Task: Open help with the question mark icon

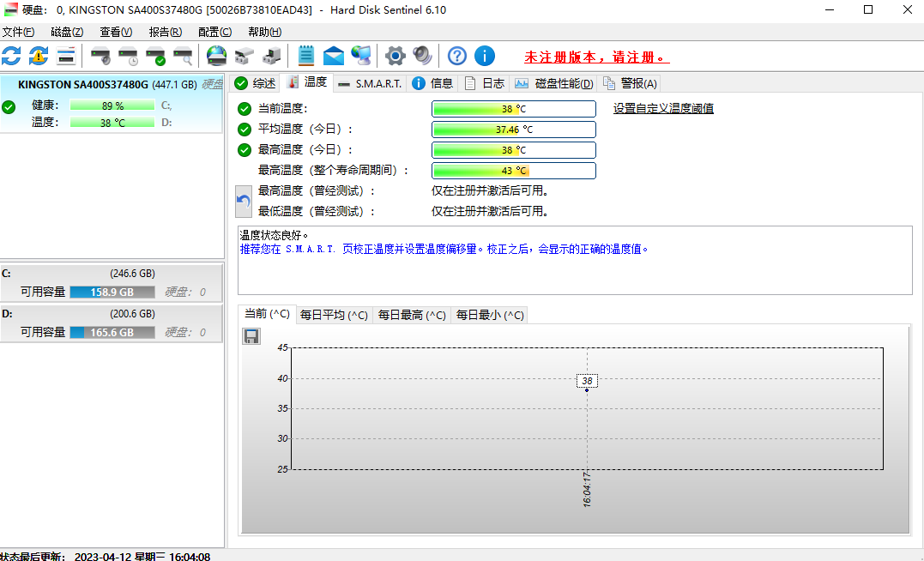Action: point(456,55)
